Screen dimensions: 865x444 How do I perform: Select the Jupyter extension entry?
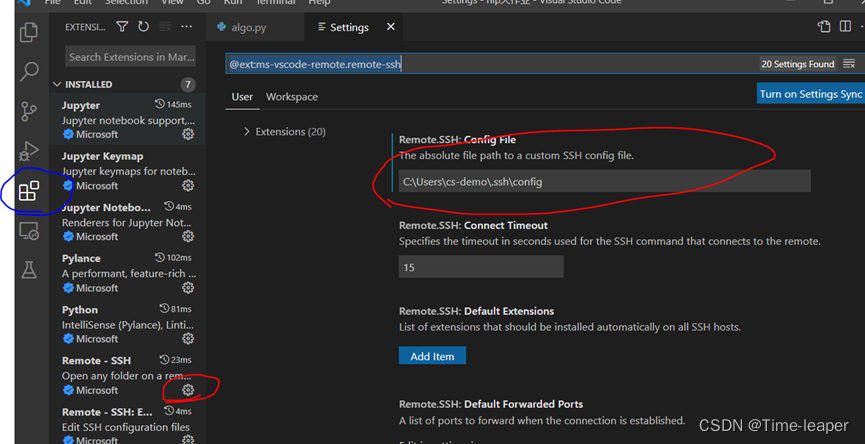(127, 119)
